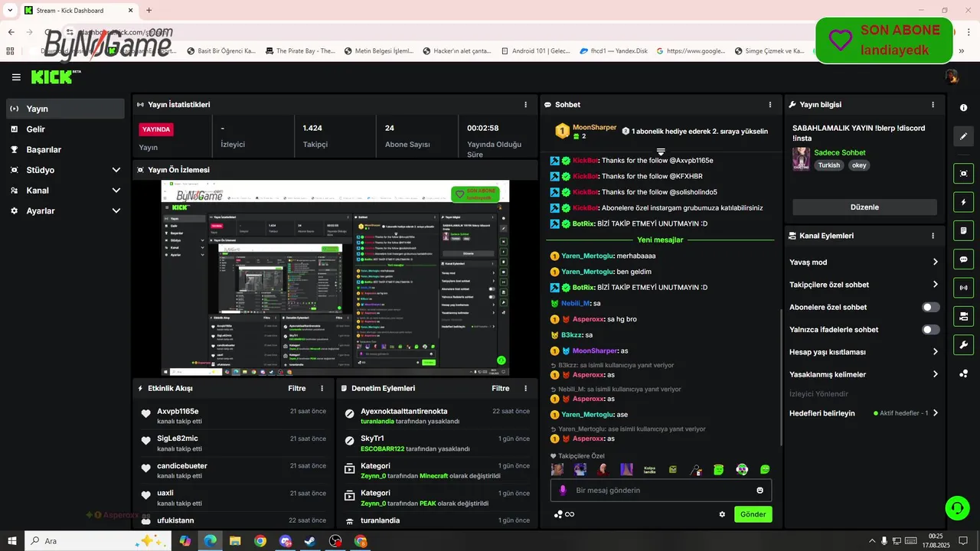Viewport: 980px width, 551px height.
Task: Open File Explorer from the taskbar
Action: coord(235,541)
